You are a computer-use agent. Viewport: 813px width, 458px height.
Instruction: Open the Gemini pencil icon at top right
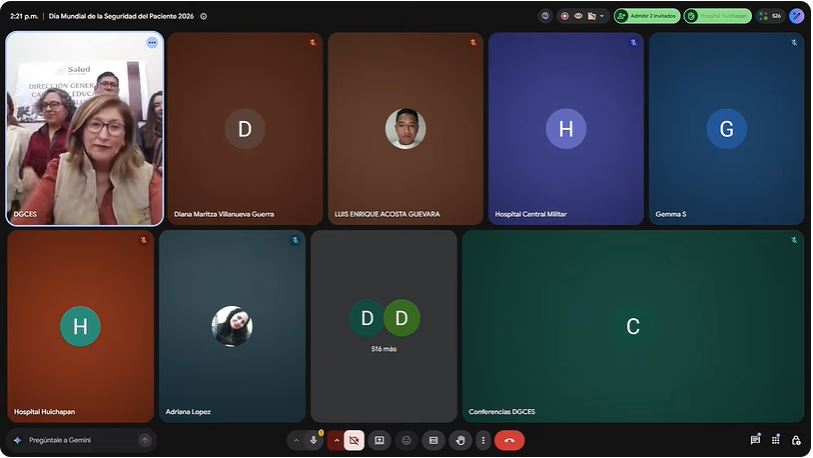pos(796,16)
